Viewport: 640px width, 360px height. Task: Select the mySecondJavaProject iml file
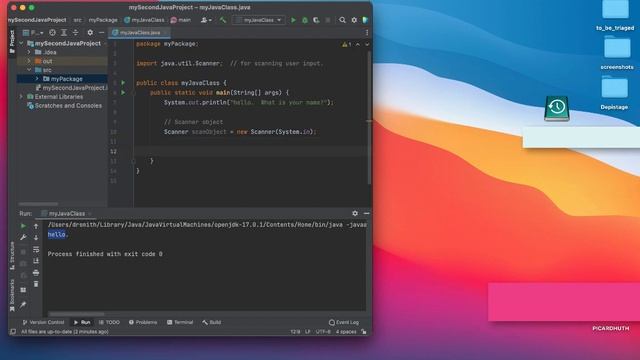(x=71, y=88)
